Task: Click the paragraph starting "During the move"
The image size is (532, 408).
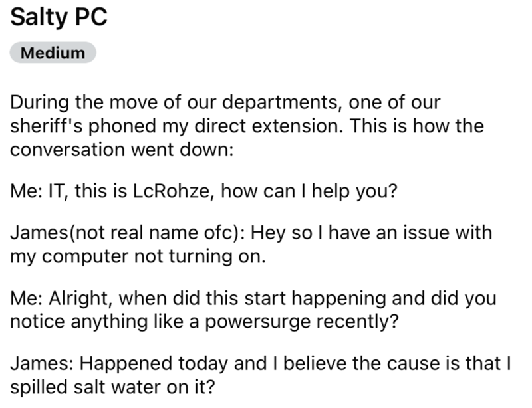Action: (x=247, y=126)
